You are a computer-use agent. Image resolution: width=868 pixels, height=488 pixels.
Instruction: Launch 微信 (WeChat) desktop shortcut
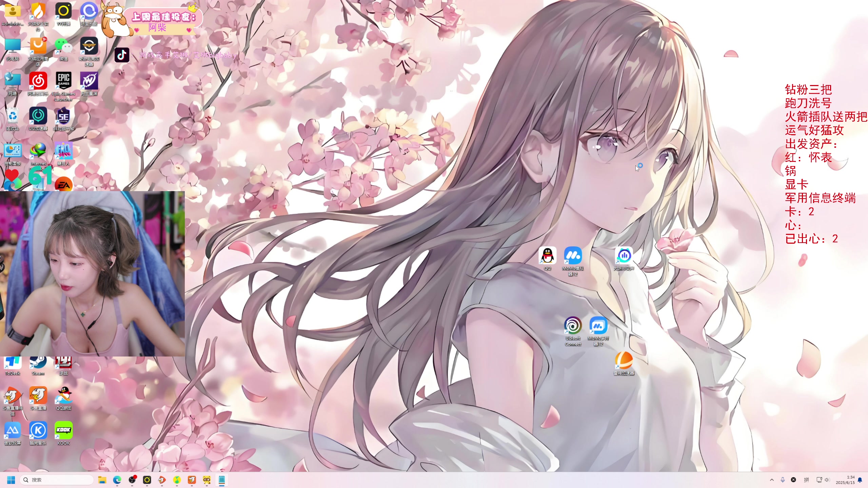click(63, 49)
